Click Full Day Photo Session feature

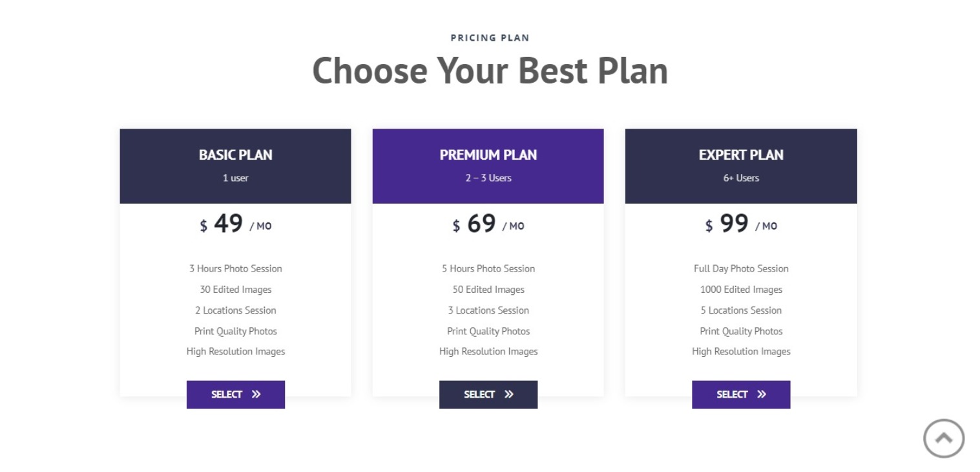(741, 269)
